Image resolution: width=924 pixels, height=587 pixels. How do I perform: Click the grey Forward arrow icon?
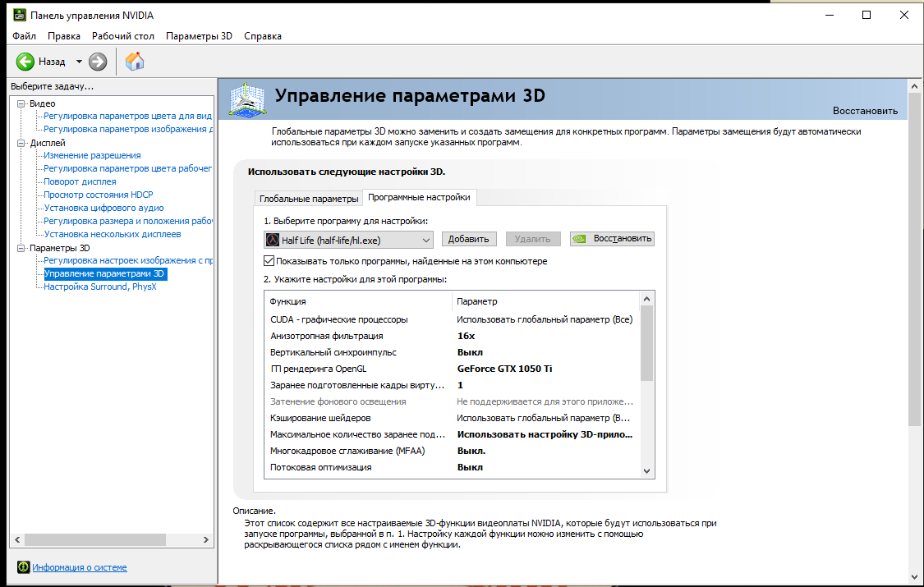click(x=98, y=62)
